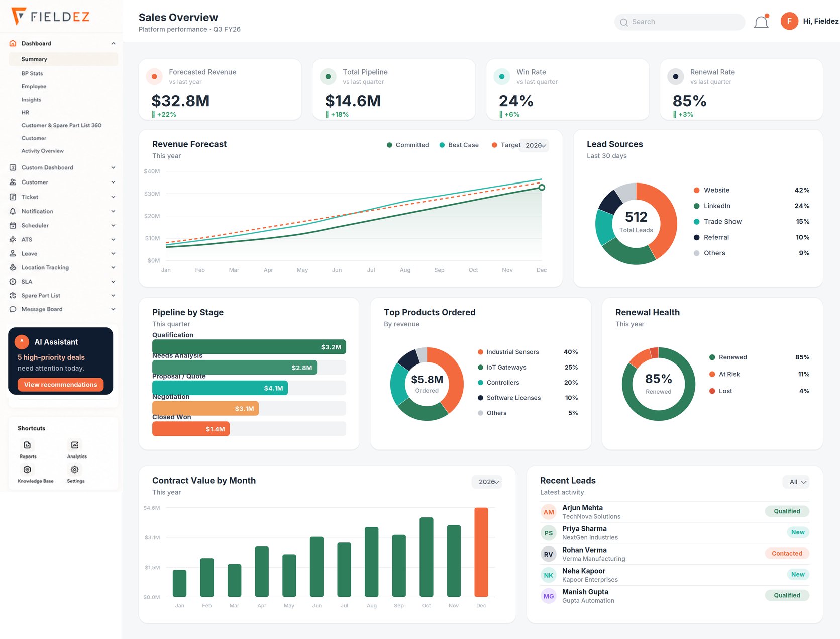Open Priya Sharma lead row
This screenshot has height=639, width=840.
[x=675, y=533]
